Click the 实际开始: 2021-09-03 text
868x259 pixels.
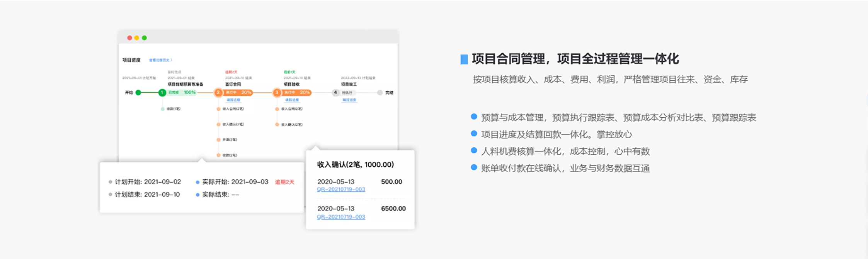coord(235,182)
